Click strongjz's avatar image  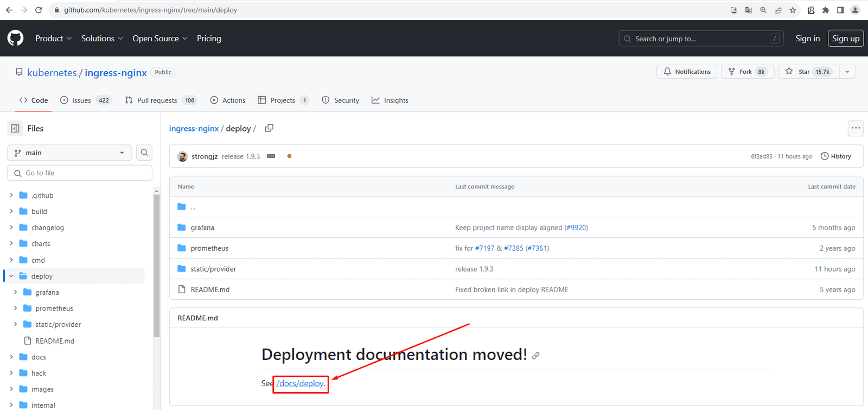[x=182, y=156]
